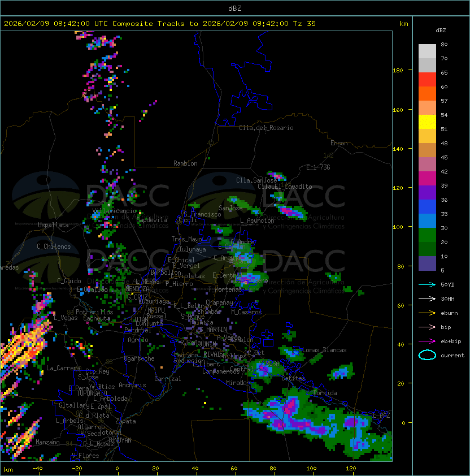Click the Lomas_Blancas map label
Screen dimensions: 470x476
coord(324,350)
